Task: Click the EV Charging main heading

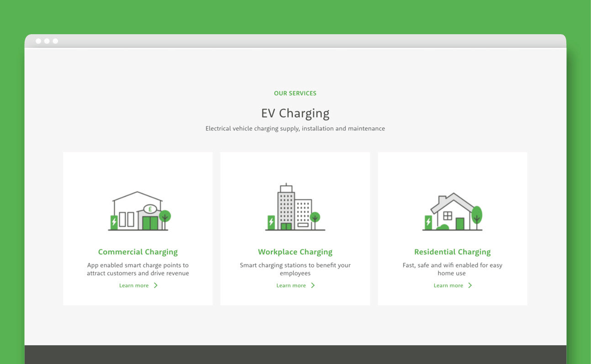Action: pos(295,113)
